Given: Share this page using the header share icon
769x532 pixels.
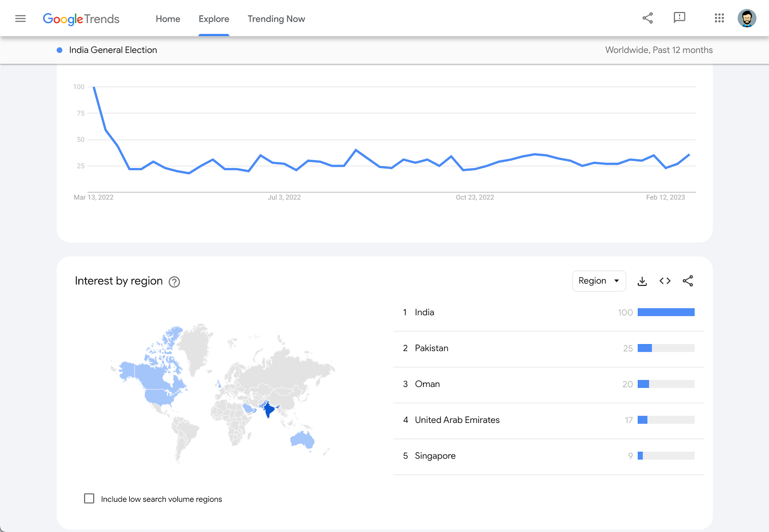Looking at the screenshot, I should pos(647,18).
